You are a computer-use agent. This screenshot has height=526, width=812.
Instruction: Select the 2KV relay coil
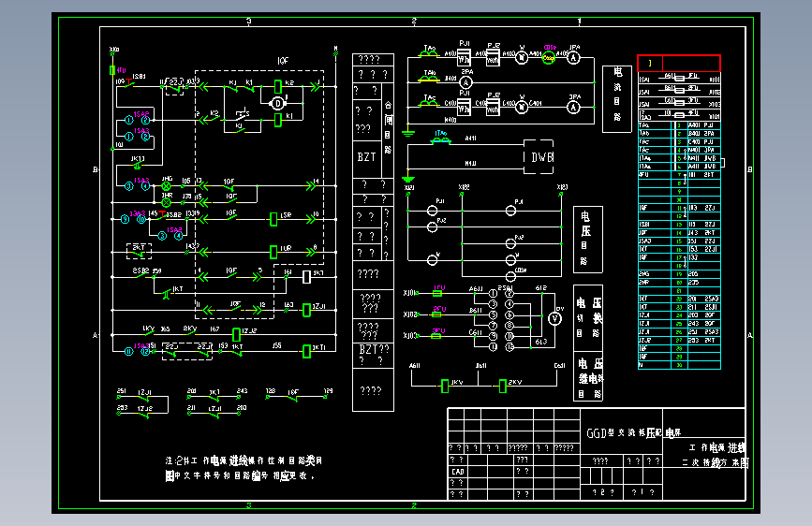pos(502,386)
